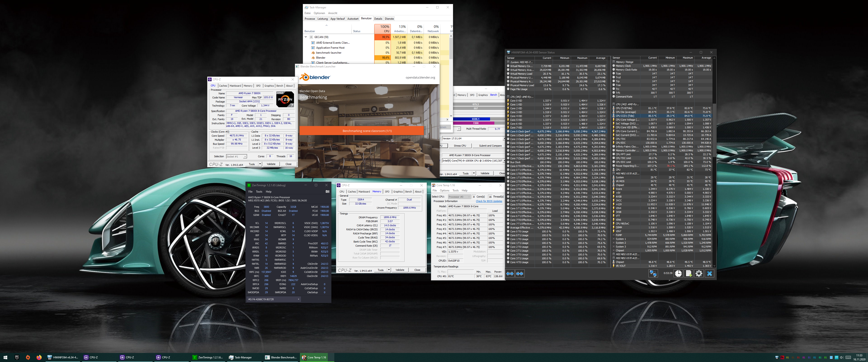Click Blender process icon in Task-Manager
This screenshot has height=362, width=868.
click(313, 58)
